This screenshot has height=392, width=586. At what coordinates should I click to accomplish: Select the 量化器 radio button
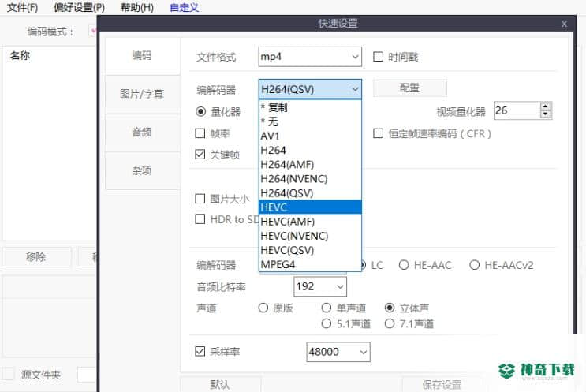[200, 112]
